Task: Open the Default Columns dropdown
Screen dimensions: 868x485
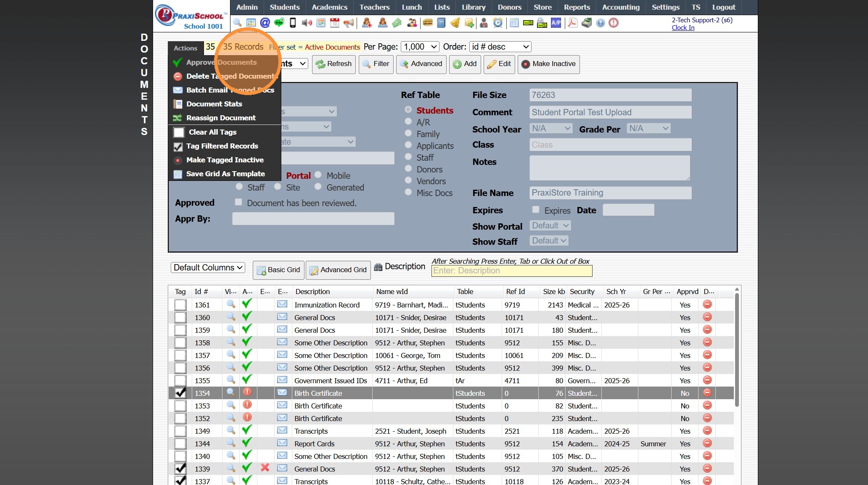Action: 208,268
